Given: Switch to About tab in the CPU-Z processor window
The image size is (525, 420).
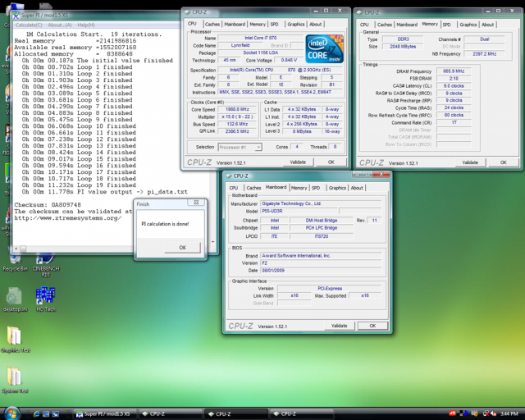Looking at the screenshot, I should 315,24.
